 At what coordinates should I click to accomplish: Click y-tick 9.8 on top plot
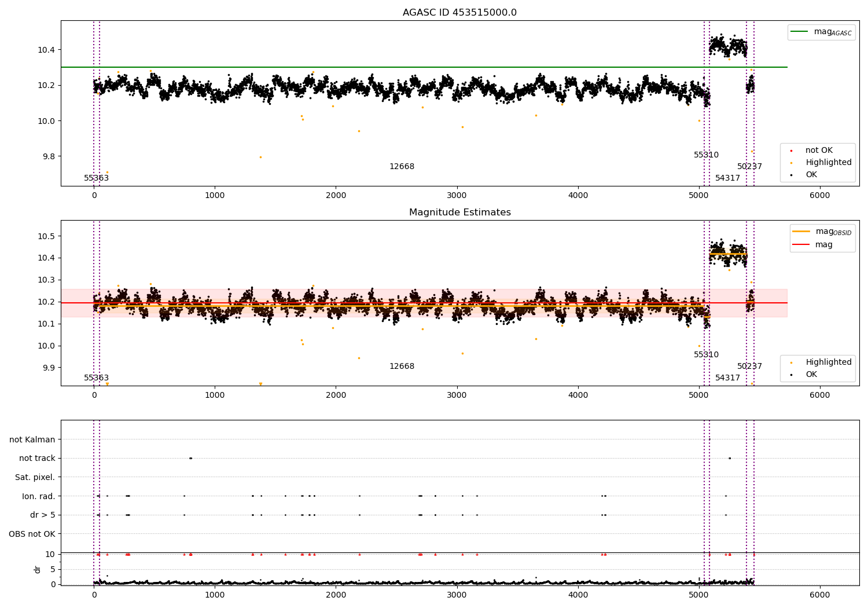[x=49, y=156]
